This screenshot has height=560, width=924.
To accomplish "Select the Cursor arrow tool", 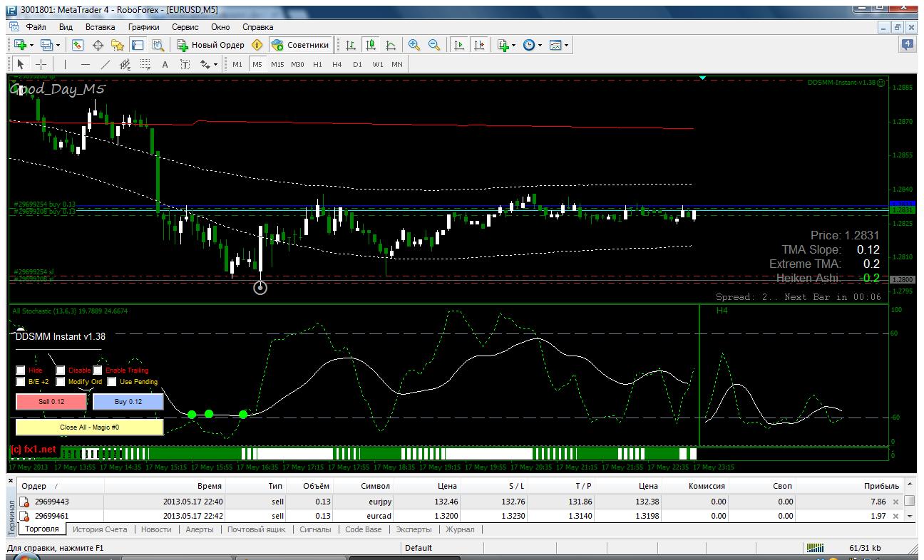I will click(x=21, y=64).
